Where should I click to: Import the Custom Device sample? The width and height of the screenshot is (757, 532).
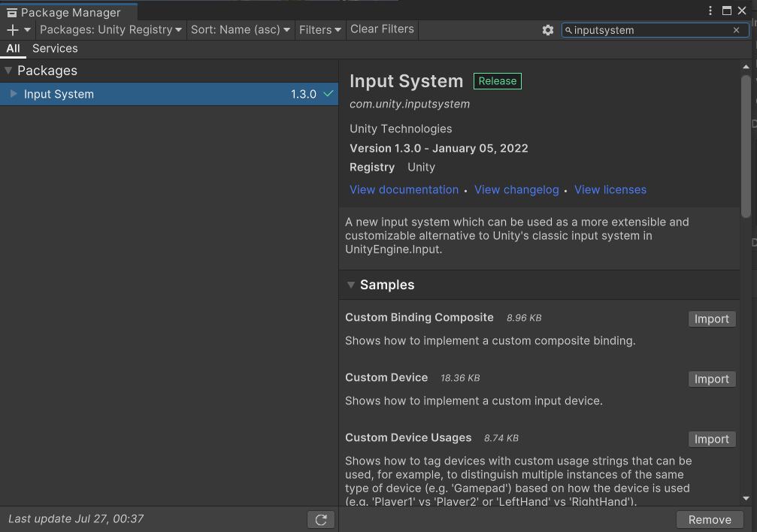(712, 379)
